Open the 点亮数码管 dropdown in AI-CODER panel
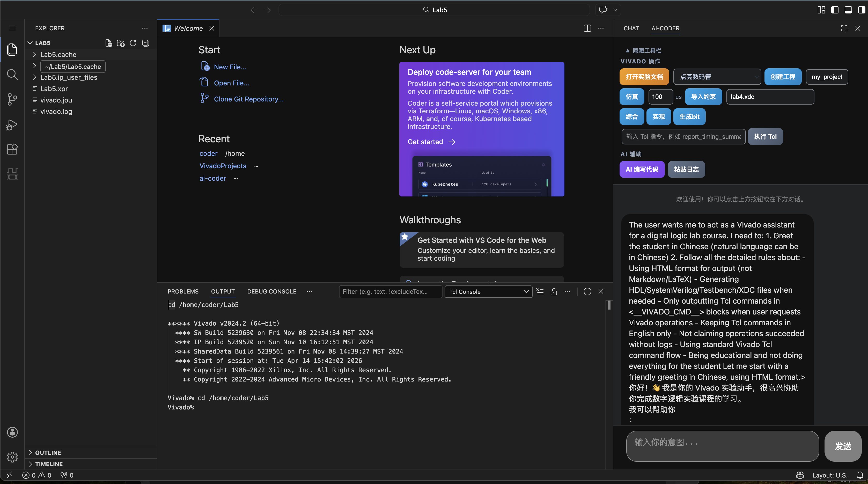 [x=717, y=77]
